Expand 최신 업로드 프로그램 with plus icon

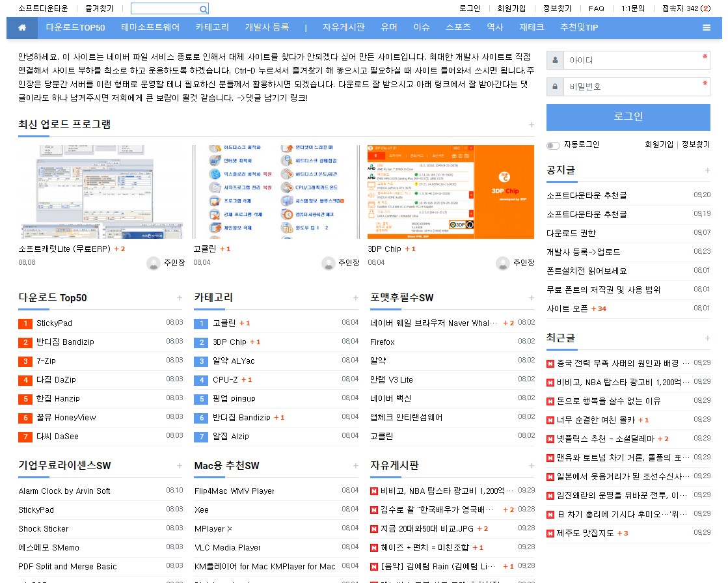(x=531, y=125)
